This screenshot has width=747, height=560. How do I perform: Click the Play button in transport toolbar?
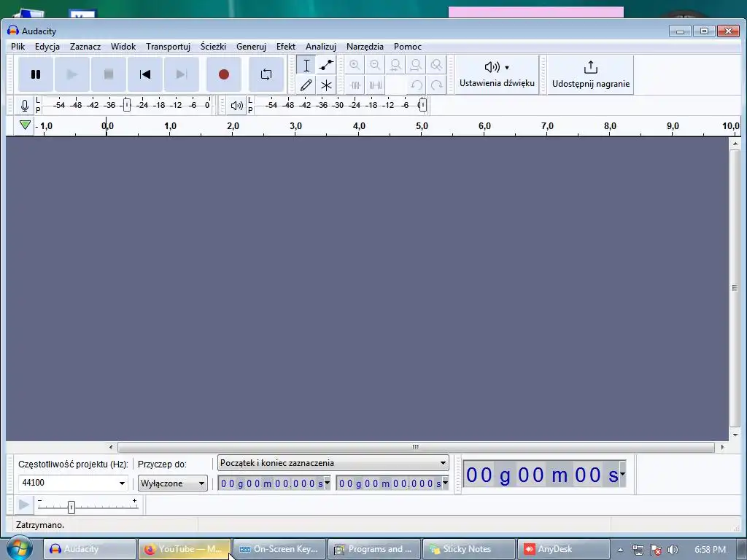pos(72,74)
